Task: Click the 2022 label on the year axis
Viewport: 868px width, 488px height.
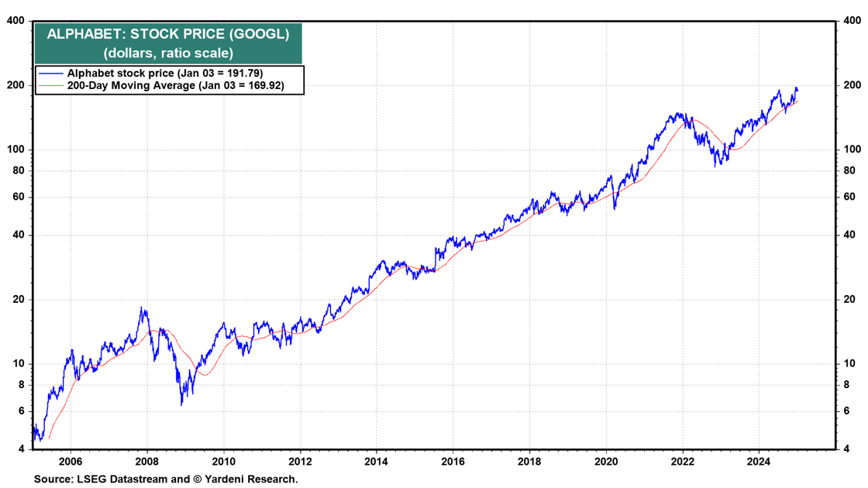Action: 682,462
